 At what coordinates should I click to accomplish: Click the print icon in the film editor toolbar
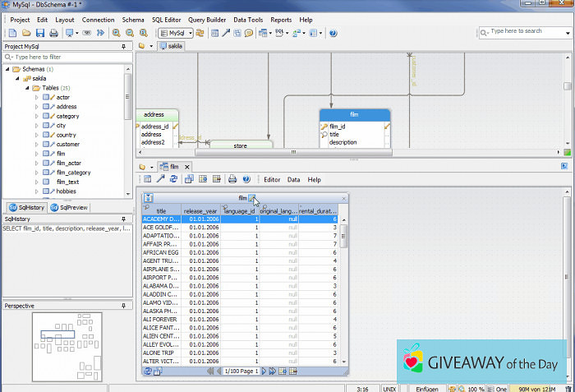(232, 179)
